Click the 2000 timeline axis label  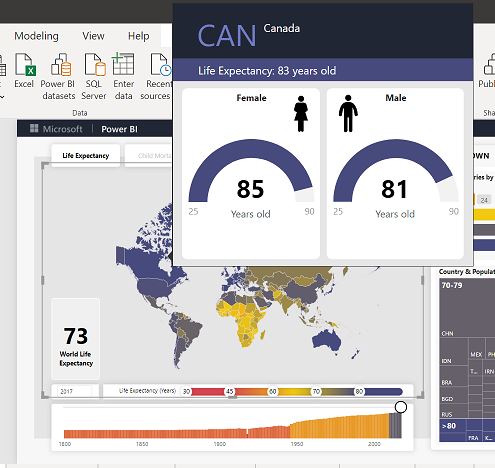tap(374, 444)
